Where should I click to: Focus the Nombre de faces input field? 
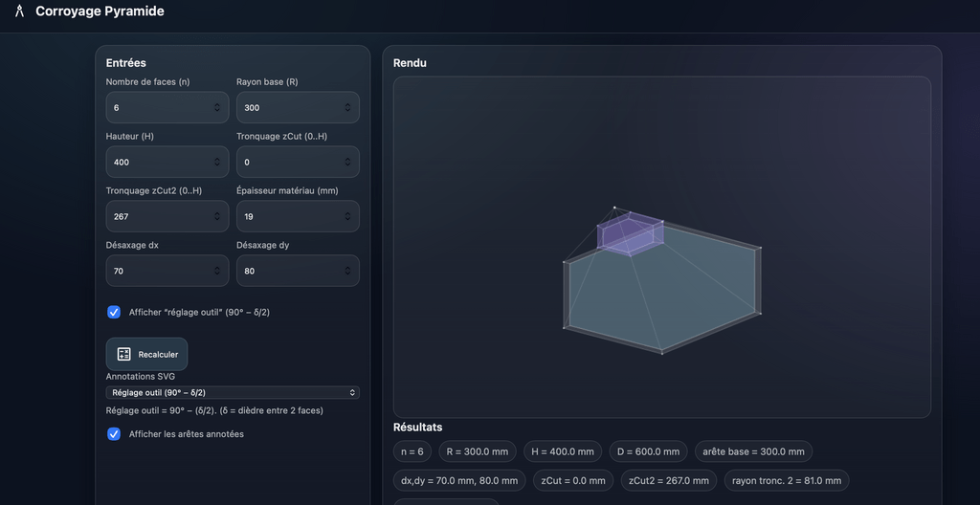pyautogui.click(x=158, y=108)
